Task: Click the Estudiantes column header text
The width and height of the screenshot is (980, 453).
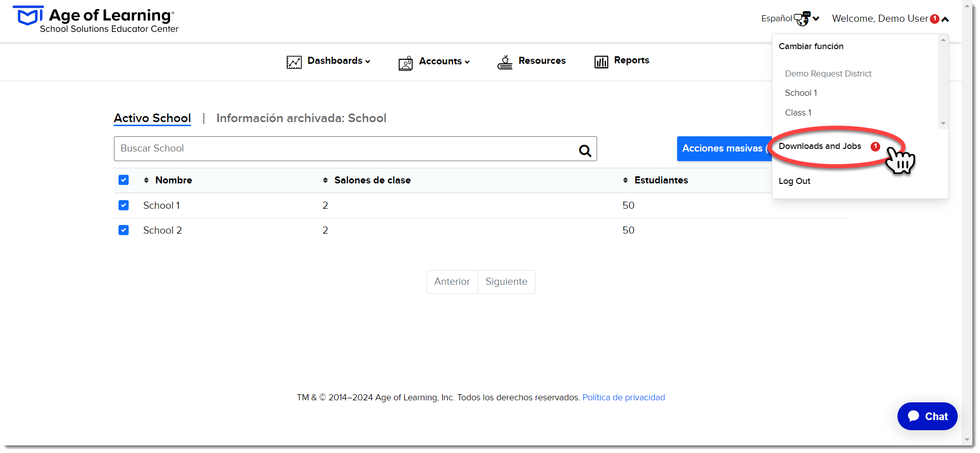Action: pos(661,180)
